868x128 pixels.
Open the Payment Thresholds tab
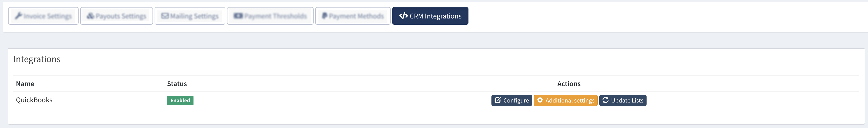(275, 16)
